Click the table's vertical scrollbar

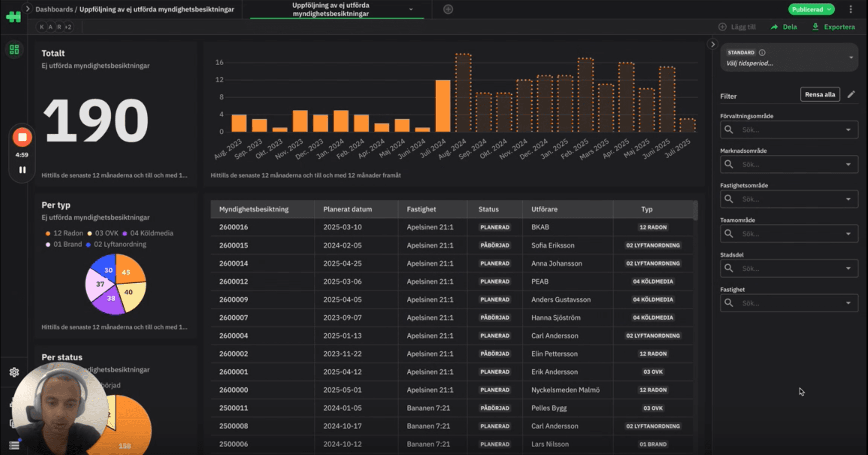pyautogui.click(x=695, y=210)
